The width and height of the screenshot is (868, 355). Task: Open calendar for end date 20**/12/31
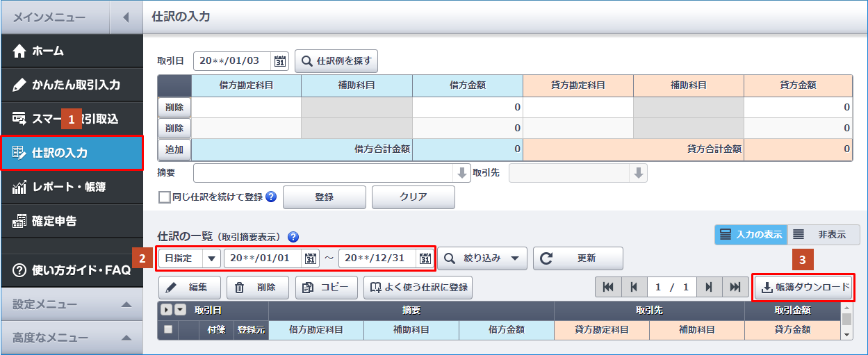click(x=425, y=258)
